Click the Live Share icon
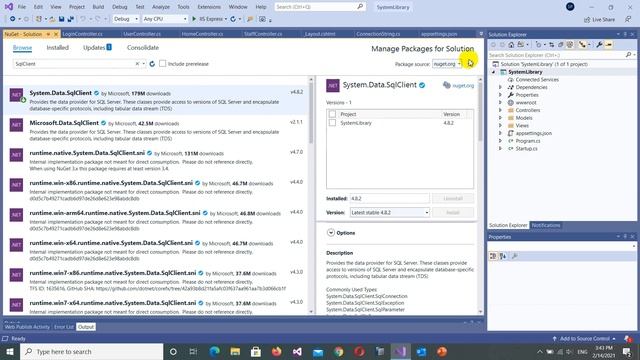Image resolution: width=640 pixels, height=360 pixels. click(x=599, y=19)
